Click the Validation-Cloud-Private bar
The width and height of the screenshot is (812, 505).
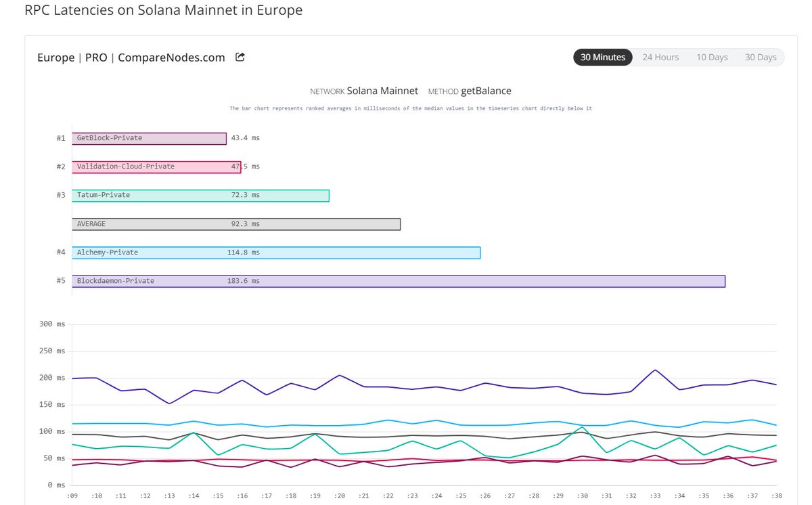pyautogui.click(x=156, y=167)
